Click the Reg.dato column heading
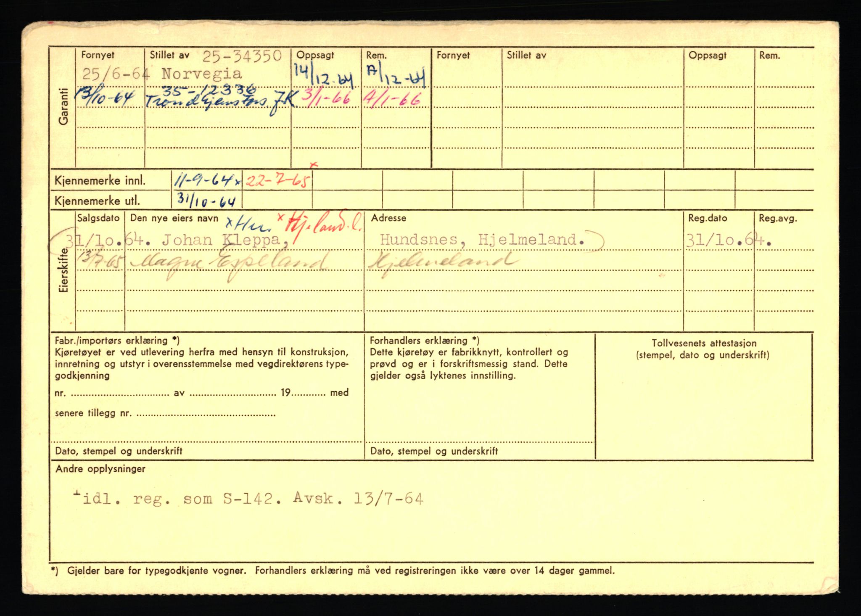861x616 pixels. coord(708,219)
